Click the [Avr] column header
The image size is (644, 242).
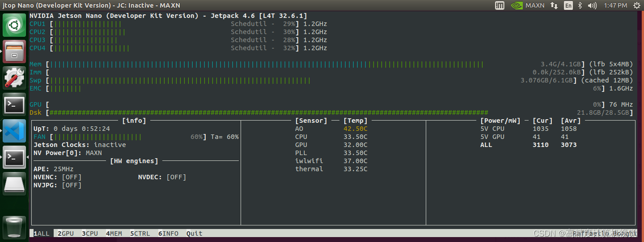coord(571,121)
